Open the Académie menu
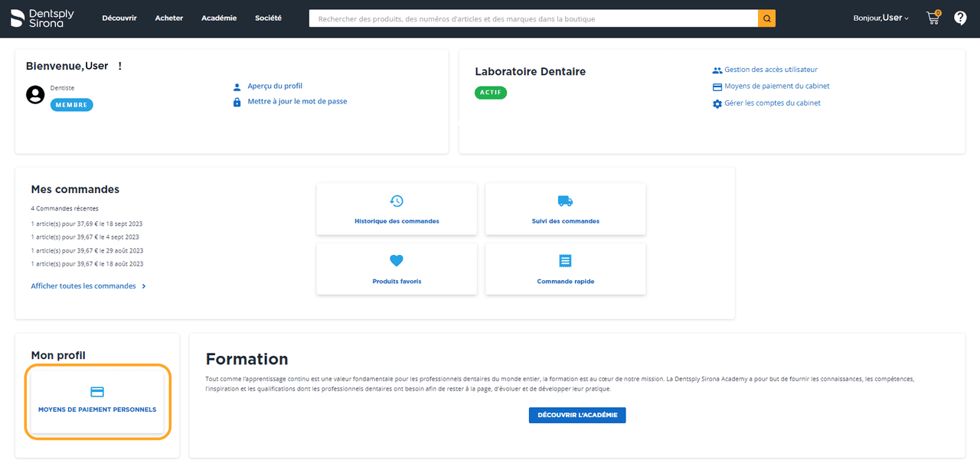 coord(219,18)
